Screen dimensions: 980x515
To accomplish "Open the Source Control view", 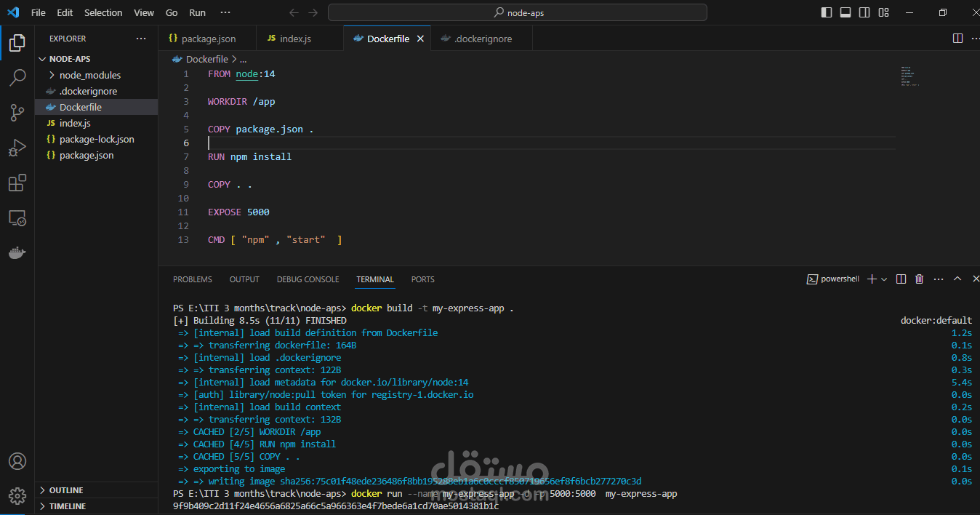I will 16,113.
